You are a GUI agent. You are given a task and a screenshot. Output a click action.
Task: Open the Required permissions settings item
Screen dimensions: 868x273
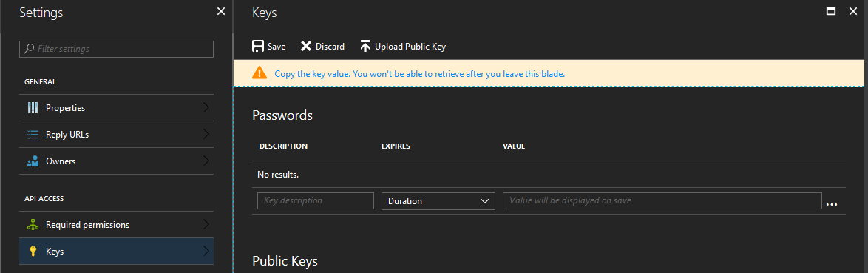116,225
